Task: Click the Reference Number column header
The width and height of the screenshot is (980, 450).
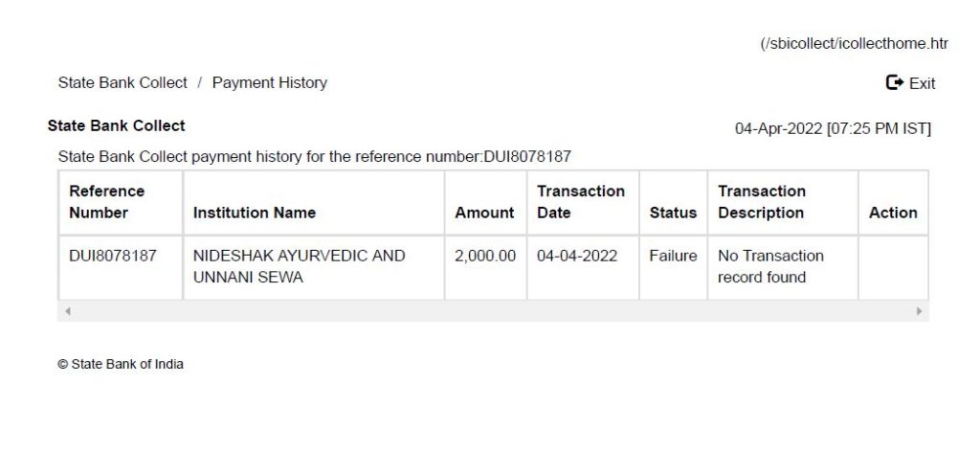Action: (x=107, y=202)
